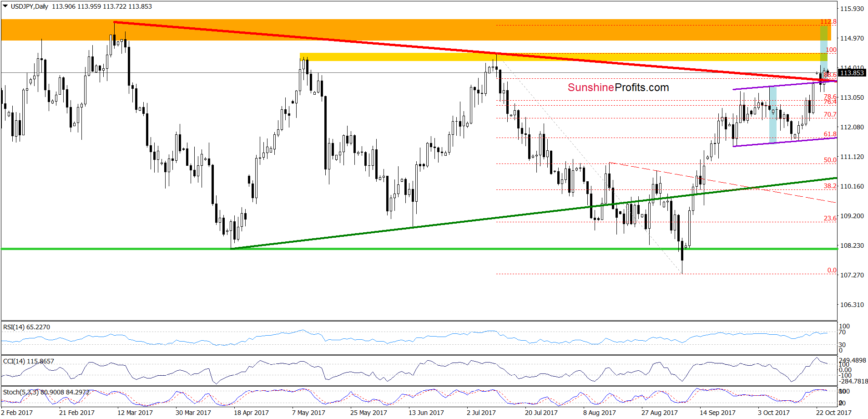Click the 112.080 price axis label
868x419 pixels.
coord(852,127)
